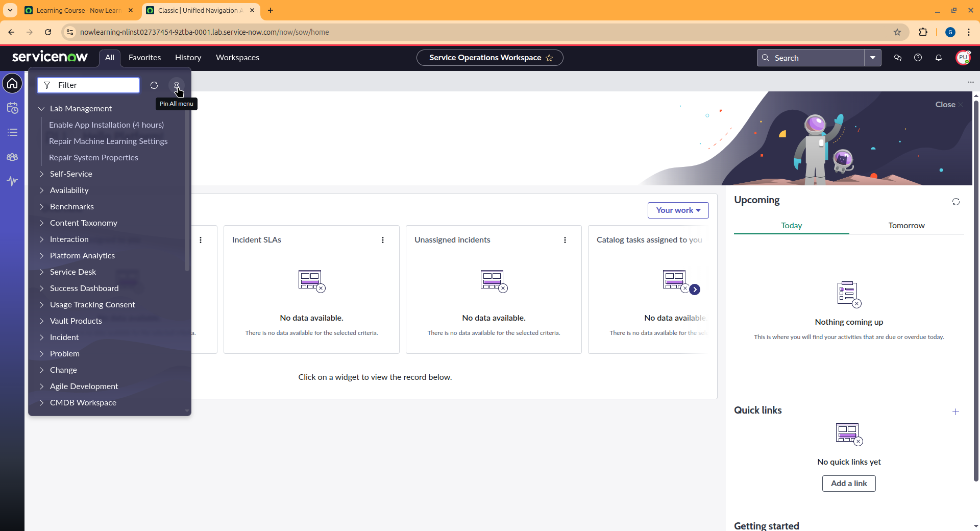Open the Workspaces menu
This screenshot has width=980, height=531.
click(x=237, y=58)
